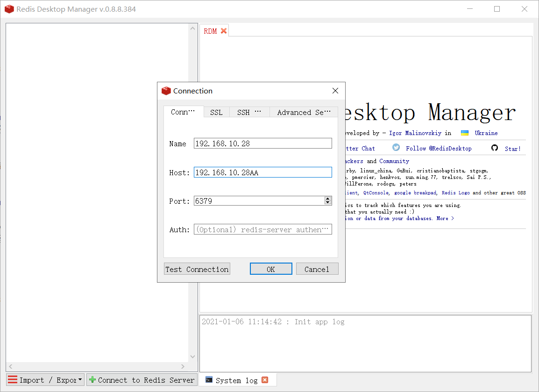
Task: Focus the Host input field
Action: [262, 172]
